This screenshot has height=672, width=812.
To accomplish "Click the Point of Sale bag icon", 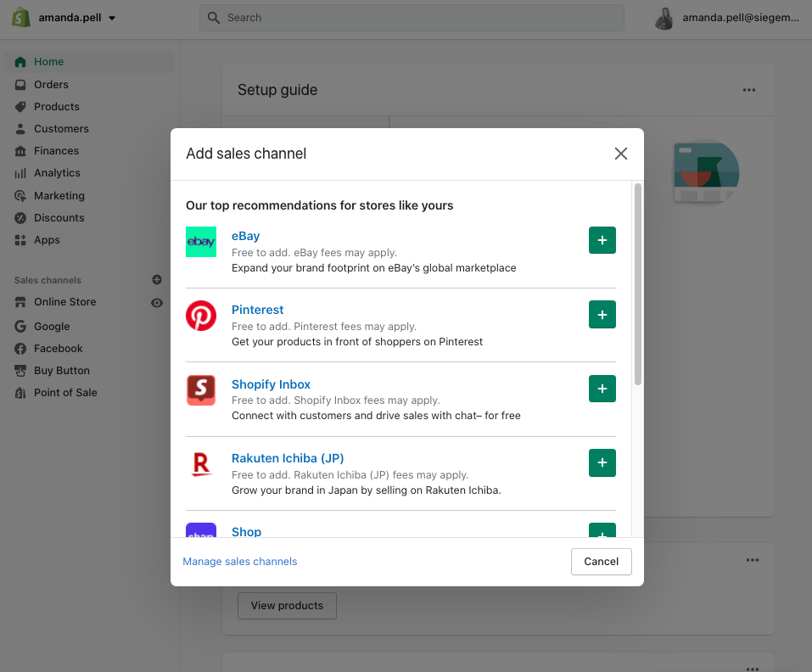I will [x=20, y=393].
